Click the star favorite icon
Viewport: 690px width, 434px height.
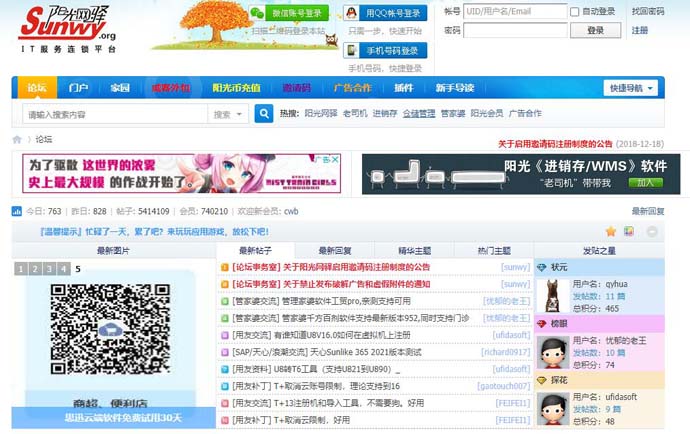click(x=611, y=231)
